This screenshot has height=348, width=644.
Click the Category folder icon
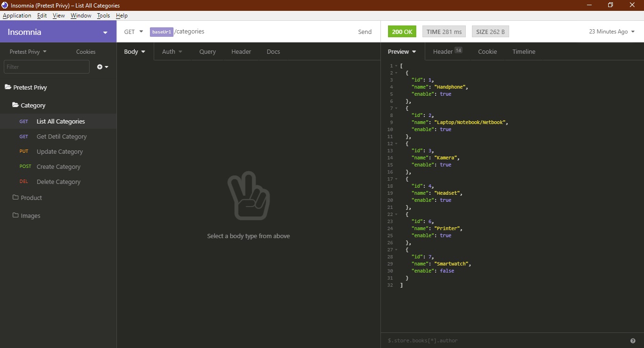tap(16, 105)
